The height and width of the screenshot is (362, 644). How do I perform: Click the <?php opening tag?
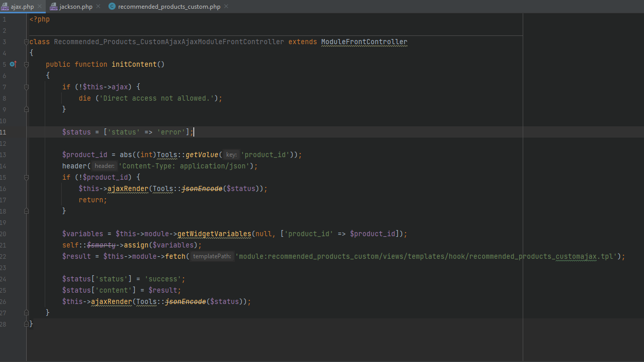point(40,19)
